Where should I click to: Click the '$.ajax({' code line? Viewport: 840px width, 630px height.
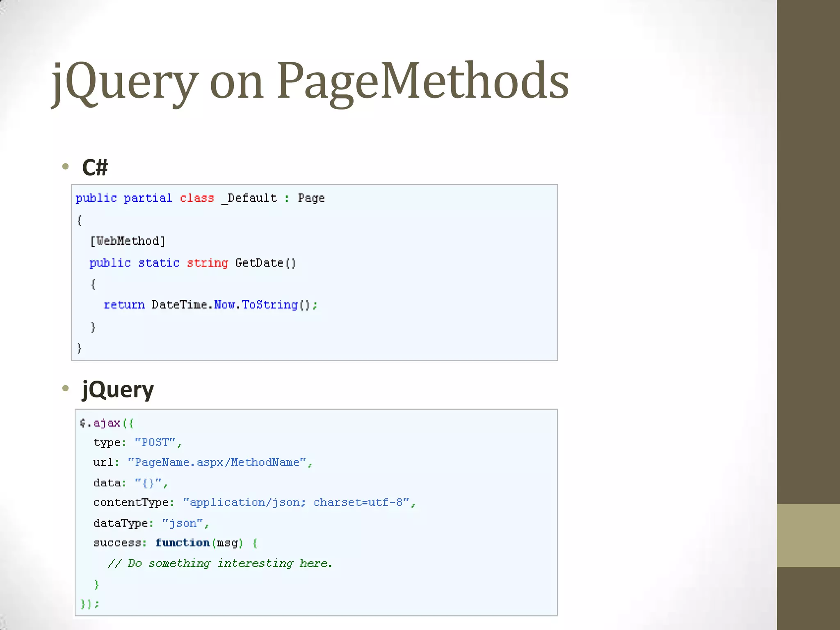[x=107, y=423]
